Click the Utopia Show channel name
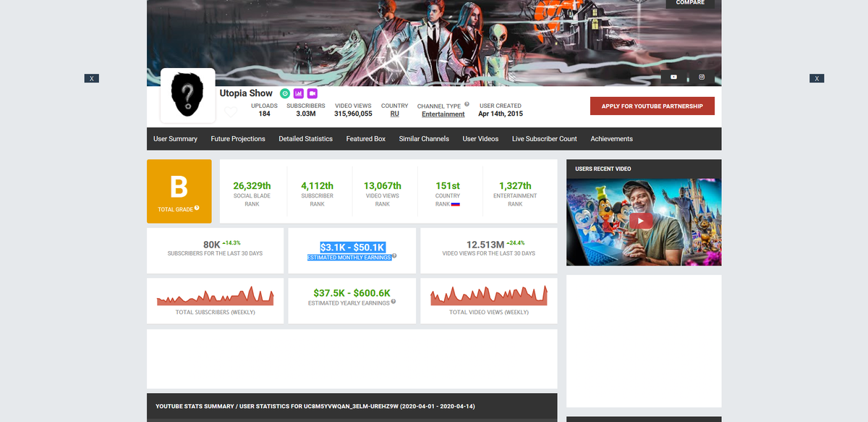The width and height of the screenshot is (868, 422). (x=246, y=93)
